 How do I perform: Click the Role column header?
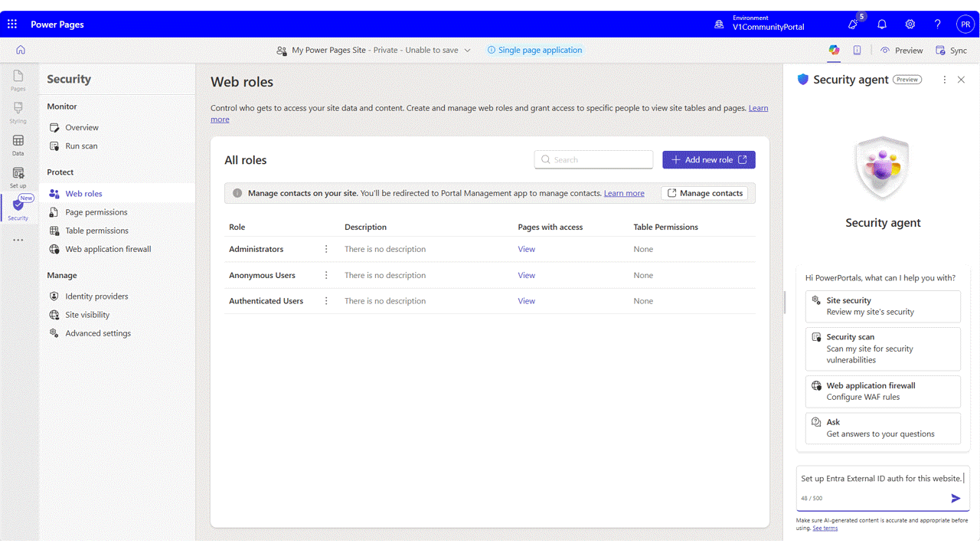click(237, 227)
